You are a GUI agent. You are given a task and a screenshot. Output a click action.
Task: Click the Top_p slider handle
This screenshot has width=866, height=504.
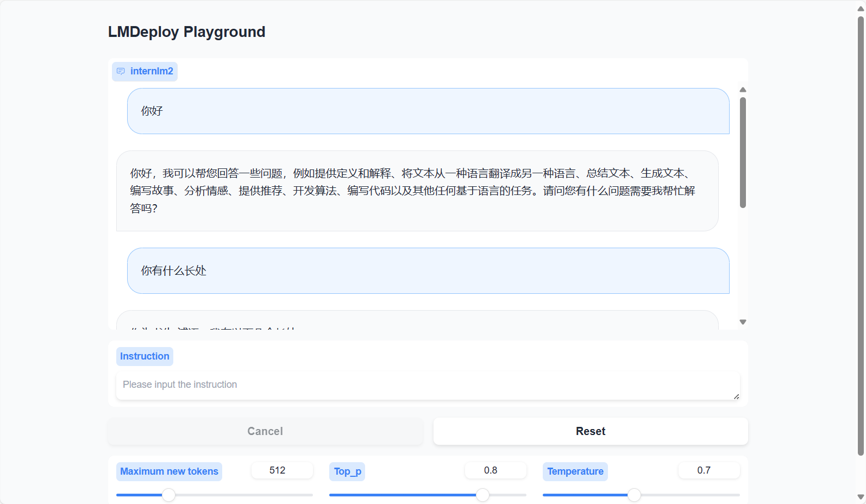point(482,495)
